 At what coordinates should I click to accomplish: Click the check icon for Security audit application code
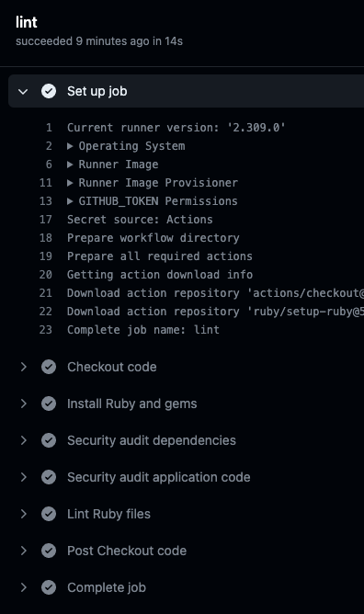pyautogui.click(x=49, y=477)
